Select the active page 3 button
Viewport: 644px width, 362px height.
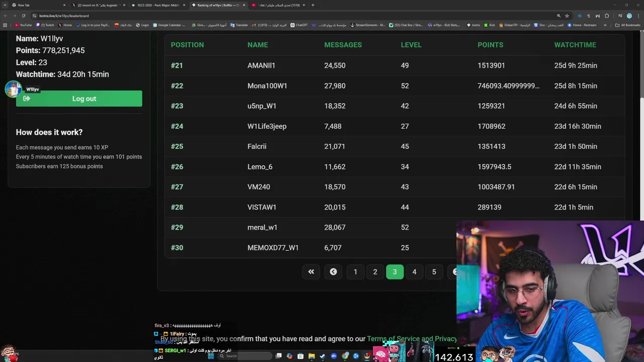pos(394,271)
